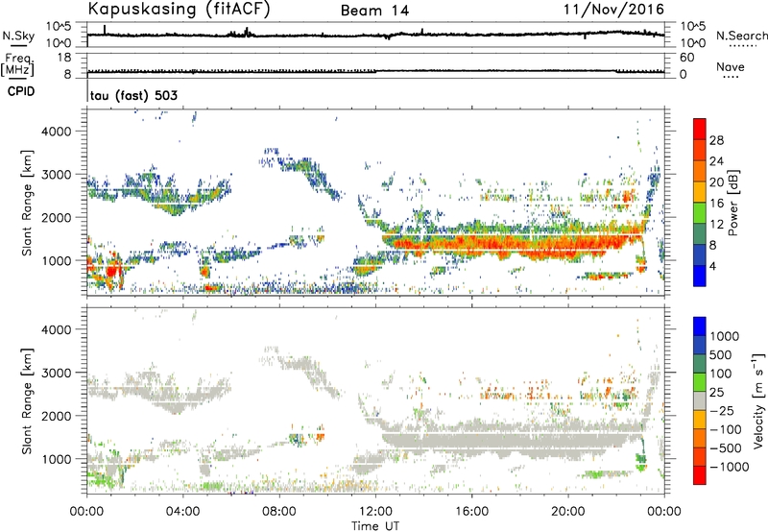Select the Power [dB] colorbar title

[x=732, y=203]
